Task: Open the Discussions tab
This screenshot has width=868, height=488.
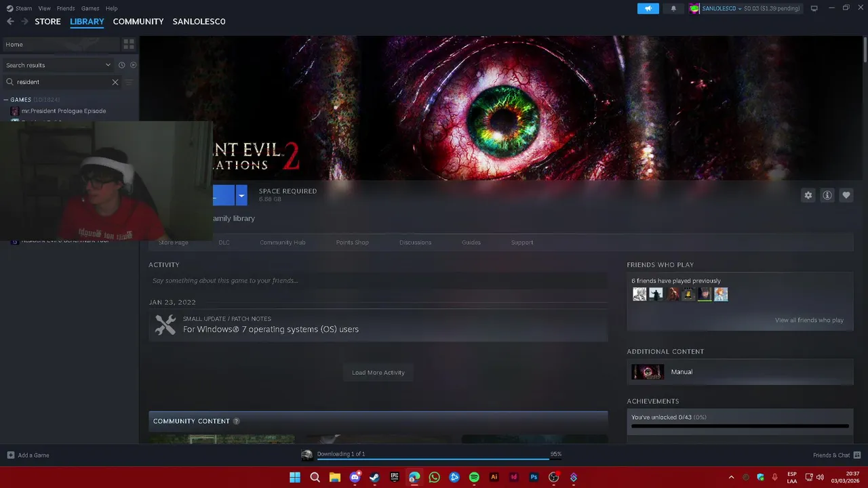Action: coord(416,242)
